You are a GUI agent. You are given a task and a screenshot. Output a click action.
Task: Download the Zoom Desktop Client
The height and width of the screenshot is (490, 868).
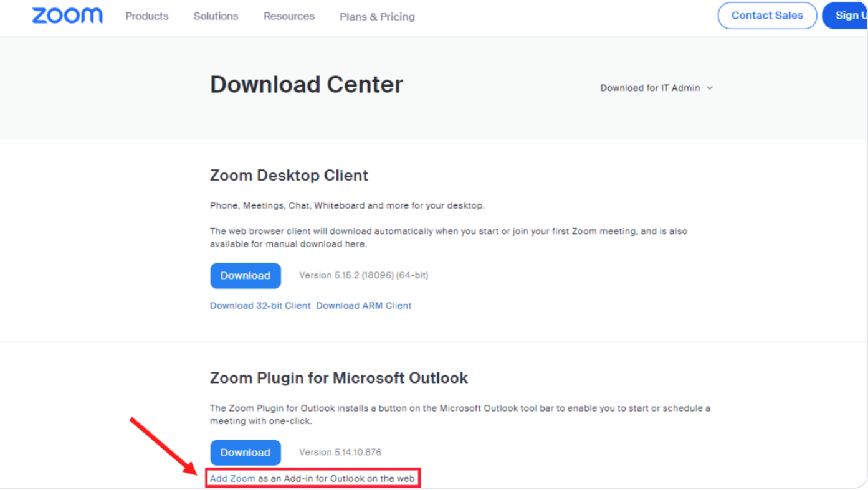[245, 276]
